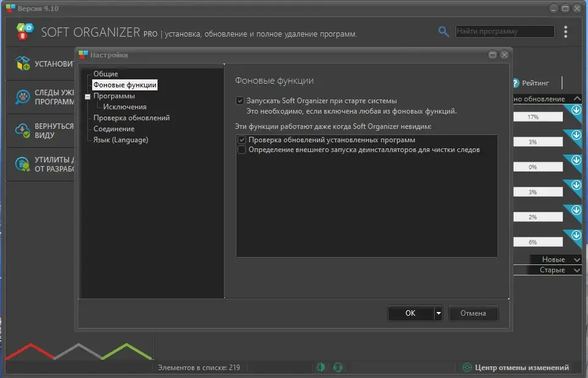Open the three-dot main menu
The image size is (588, 378).
(x=565, y=32)
